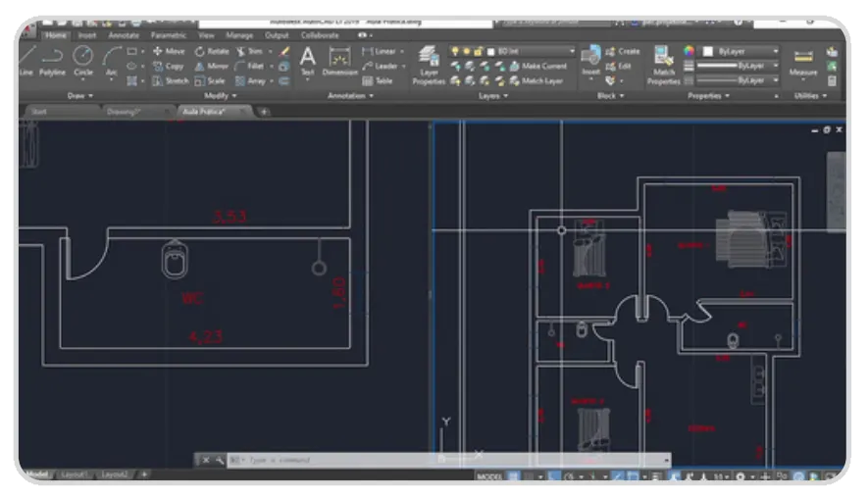Switch to the Layout1 tab
This screenshot has width=868, height=497.
(75, 474)
